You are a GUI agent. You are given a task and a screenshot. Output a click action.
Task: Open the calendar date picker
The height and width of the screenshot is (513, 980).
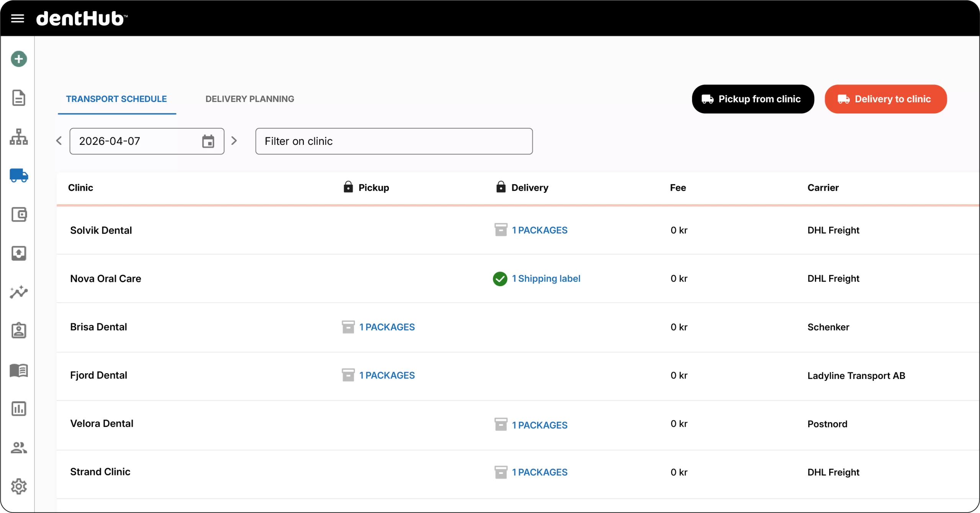(208, 141)
